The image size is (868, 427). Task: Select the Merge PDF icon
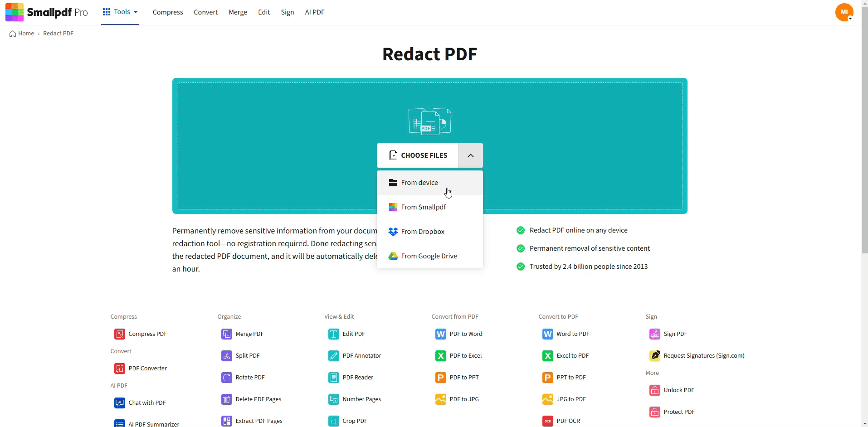[227, 334]
